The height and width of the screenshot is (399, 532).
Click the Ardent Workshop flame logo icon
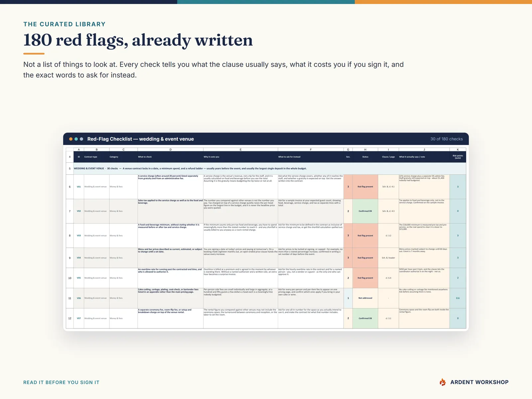tap(443, 382)
